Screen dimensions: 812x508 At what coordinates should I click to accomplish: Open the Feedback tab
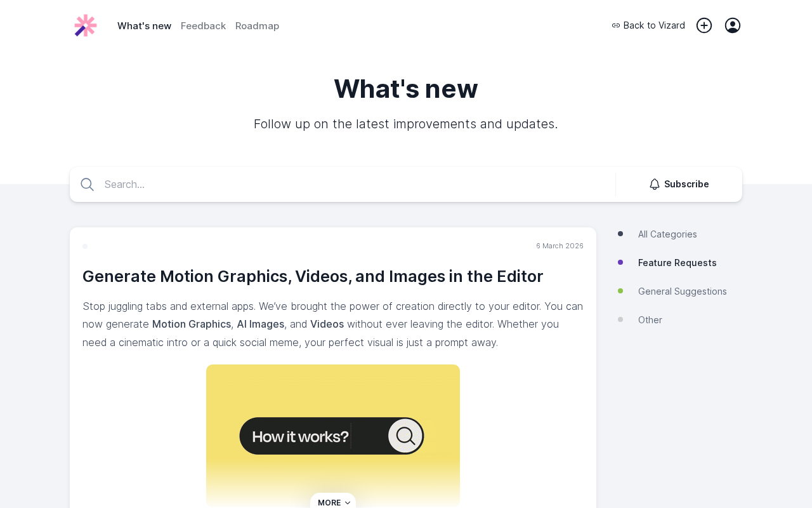[203, 26]
